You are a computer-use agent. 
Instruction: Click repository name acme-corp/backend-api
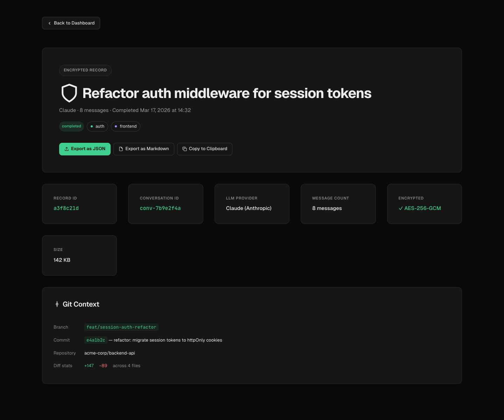point(110,353)
